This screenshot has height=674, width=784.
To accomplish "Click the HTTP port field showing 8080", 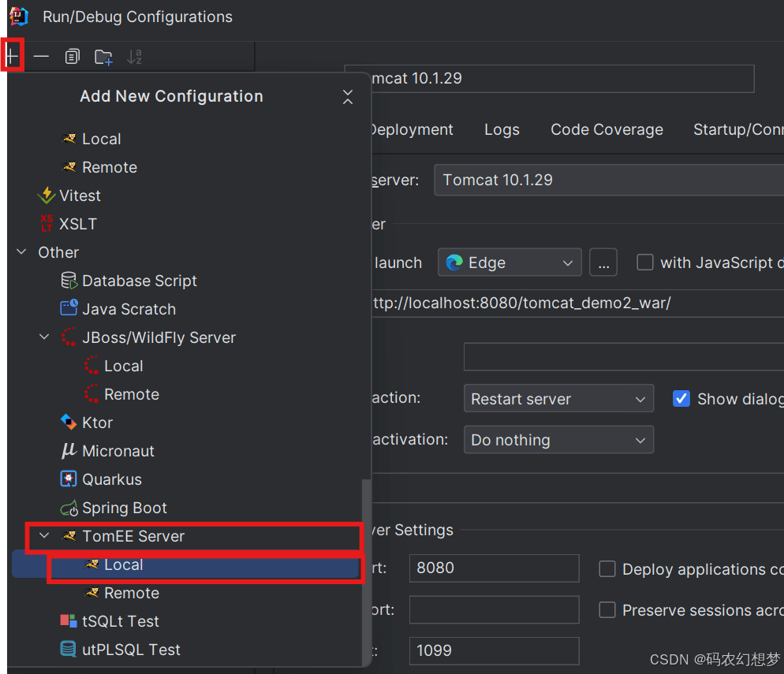I will [x=493, y=568].
